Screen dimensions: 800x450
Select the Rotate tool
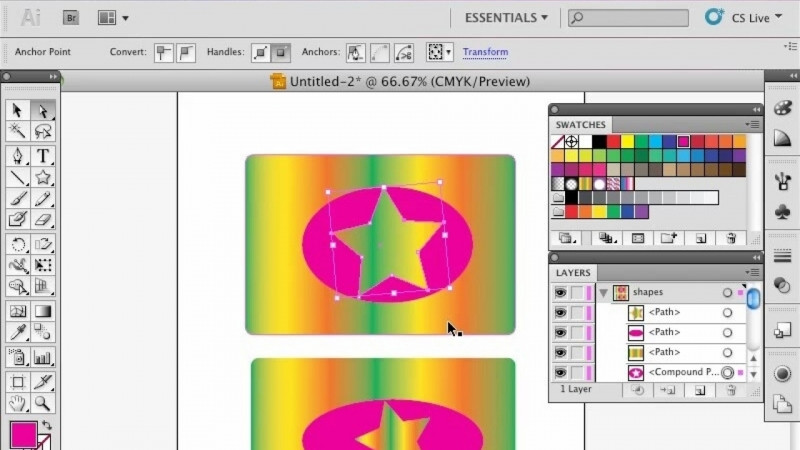(17, 244)
